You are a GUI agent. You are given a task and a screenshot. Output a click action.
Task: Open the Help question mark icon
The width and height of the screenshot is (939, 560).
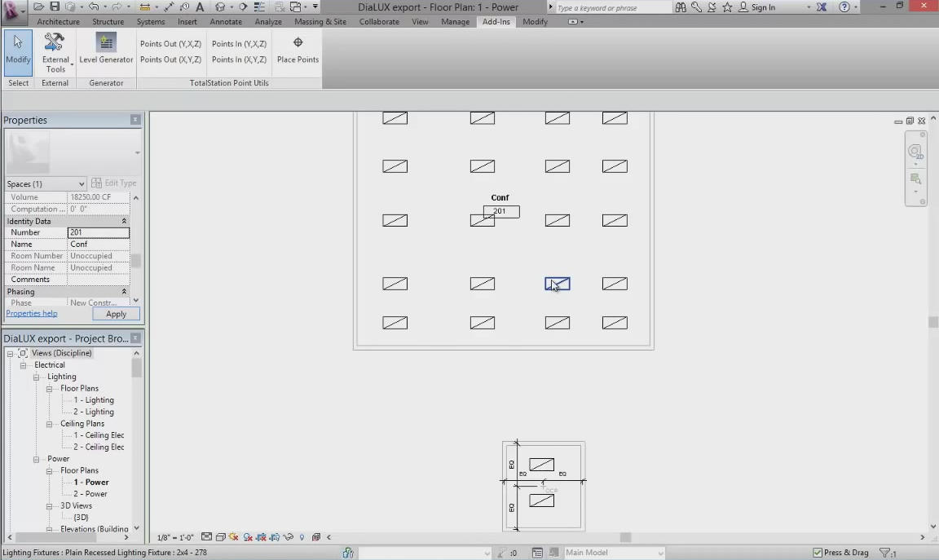pos(844,7)
